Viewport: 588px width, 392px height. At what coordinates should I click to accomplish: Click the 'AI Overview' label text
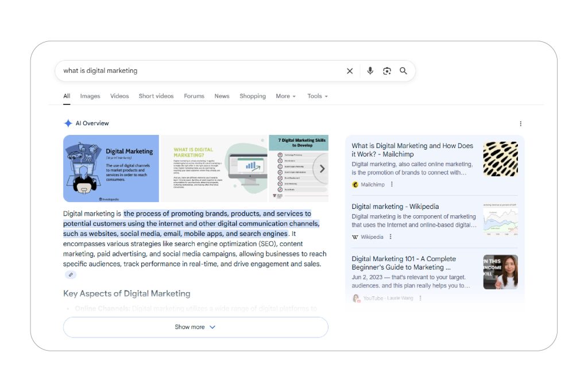(92, 123)
